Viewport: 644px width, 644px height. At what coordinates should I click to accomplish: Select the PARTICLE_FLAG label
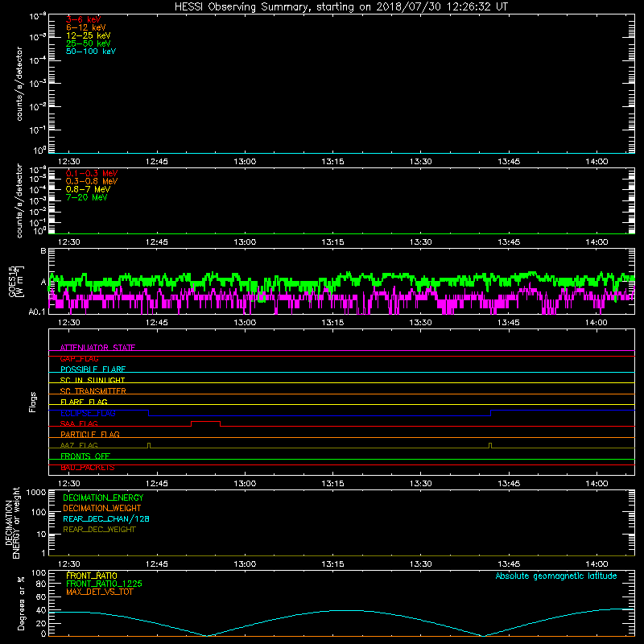90,434
